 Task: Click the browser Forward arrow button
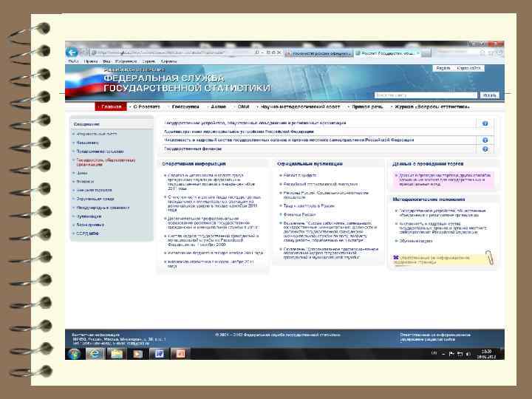(x=83, y=52)
